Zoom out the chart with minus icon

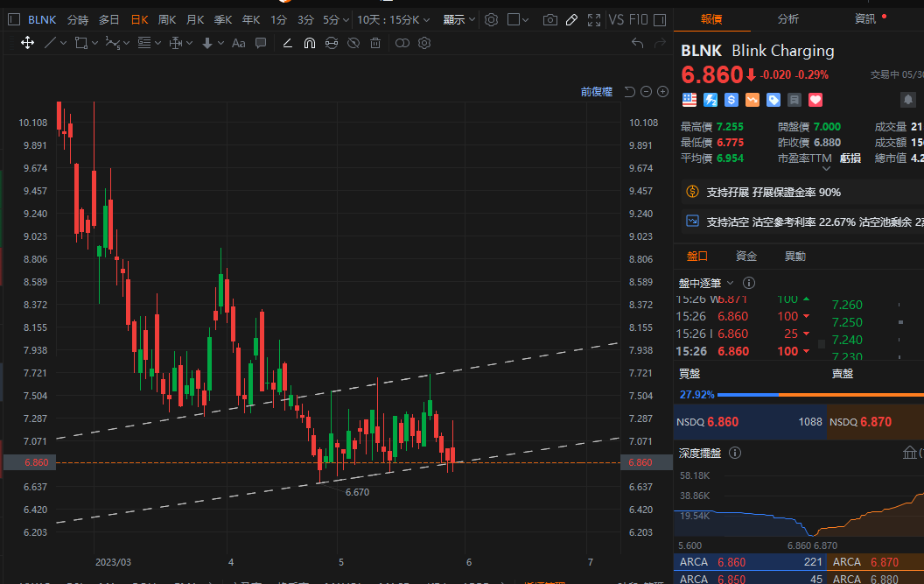(646, 91)
